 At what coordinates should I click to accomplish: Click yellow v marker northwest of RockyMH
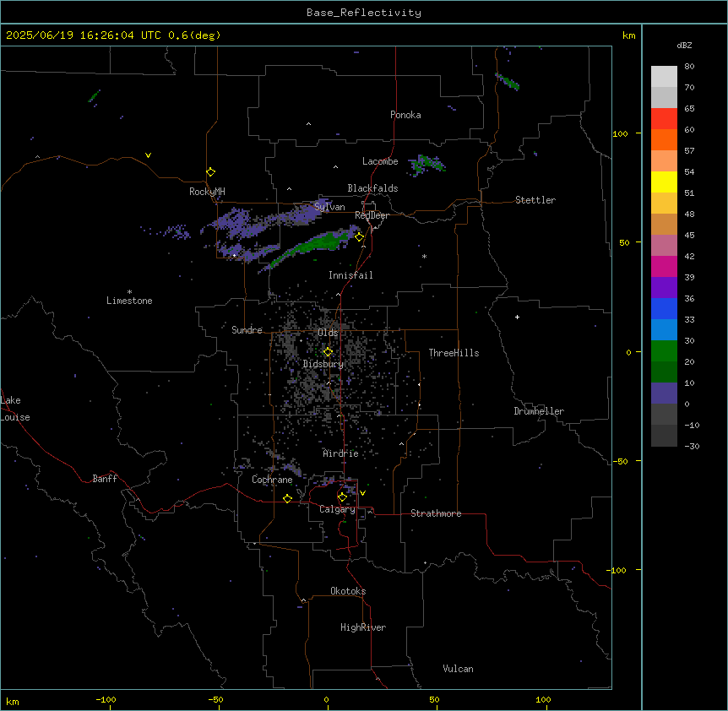click(148, 155)
